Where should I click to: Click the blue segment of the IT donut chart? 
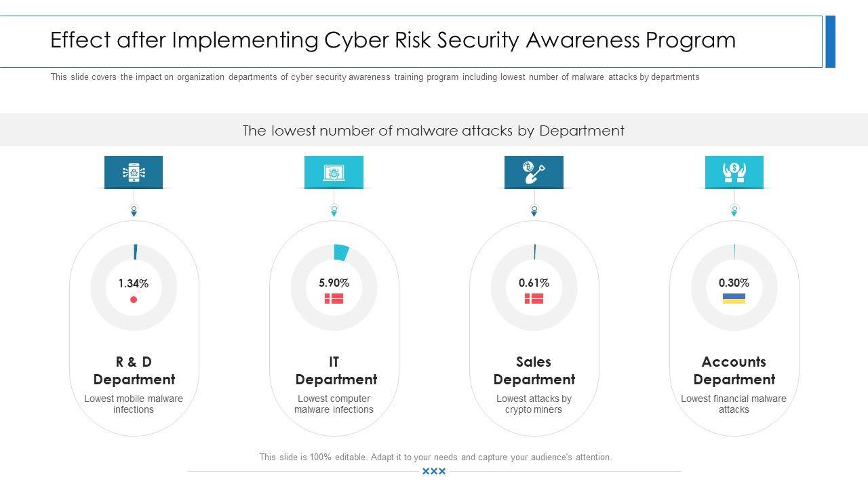[341, 253]
